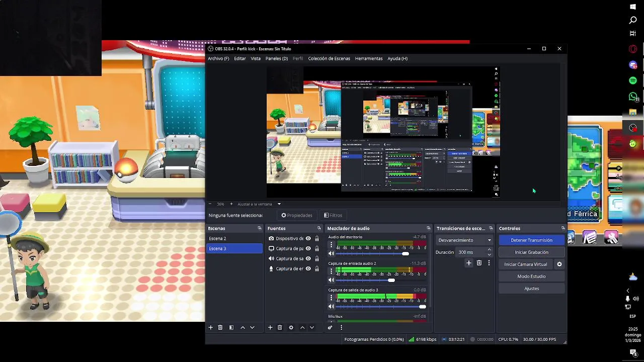
Task: Start the virtual camera
Action: click(526, 264)
